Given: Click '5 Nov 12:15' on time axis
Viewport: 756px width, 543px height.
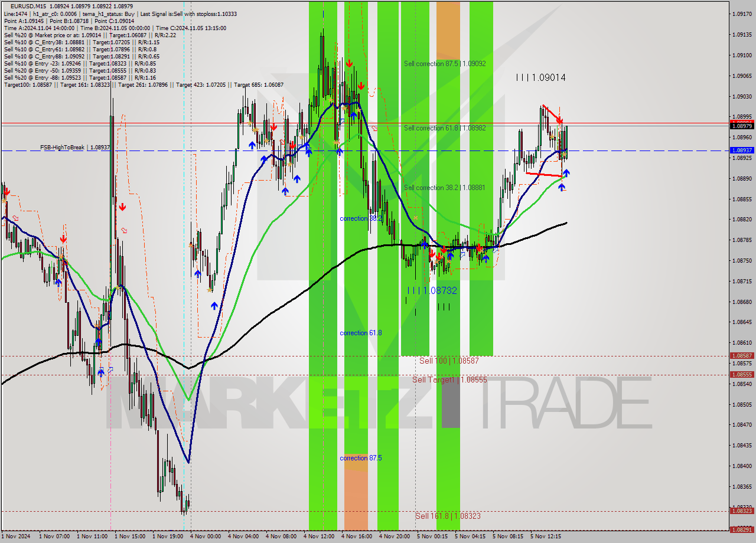Looking at the screenshot, I should [546, 537].
